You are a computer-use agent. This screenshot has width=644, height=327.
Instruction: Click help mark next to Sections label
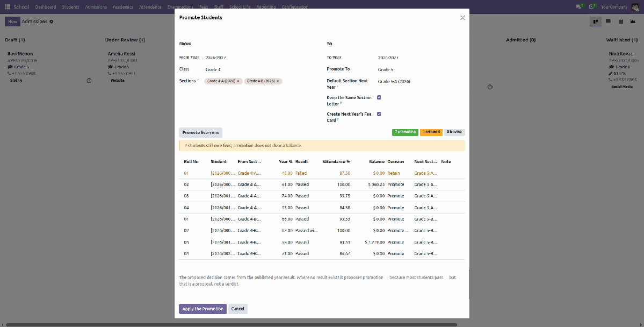point(198,80)
